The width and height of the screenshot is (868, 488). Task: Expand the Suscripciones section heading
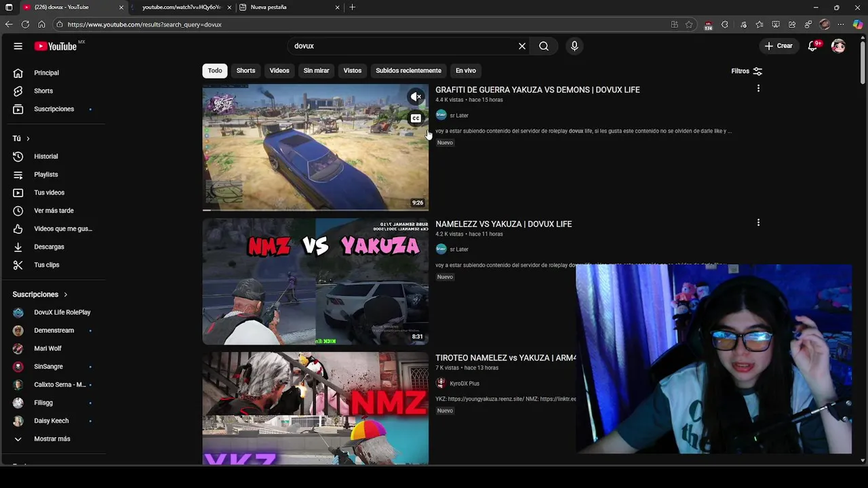[x=41, y=294]
